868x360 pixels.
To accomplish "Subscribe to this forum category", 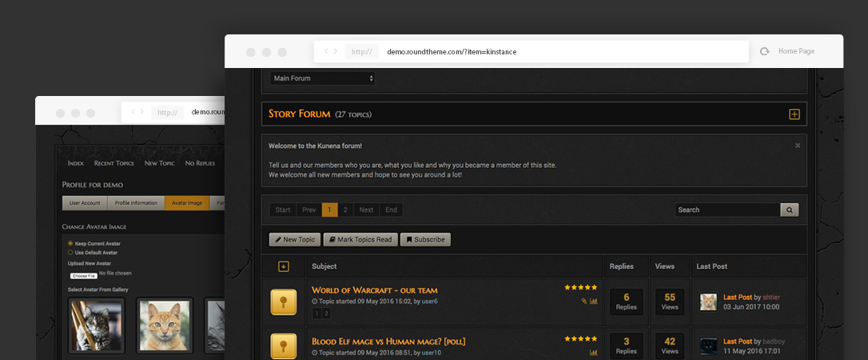I will 425,240.
